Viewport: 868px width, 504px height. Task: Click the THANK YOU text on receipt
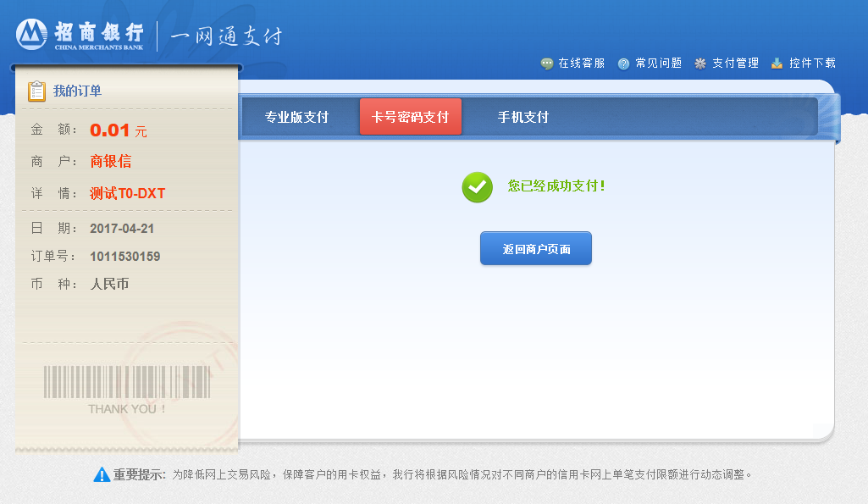(127, 409)
